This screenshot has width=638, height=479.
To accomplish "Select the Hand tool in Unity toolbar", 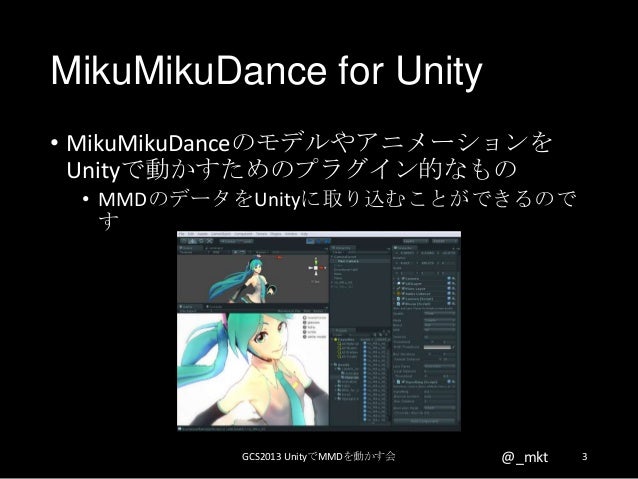I will coord(184,241).
